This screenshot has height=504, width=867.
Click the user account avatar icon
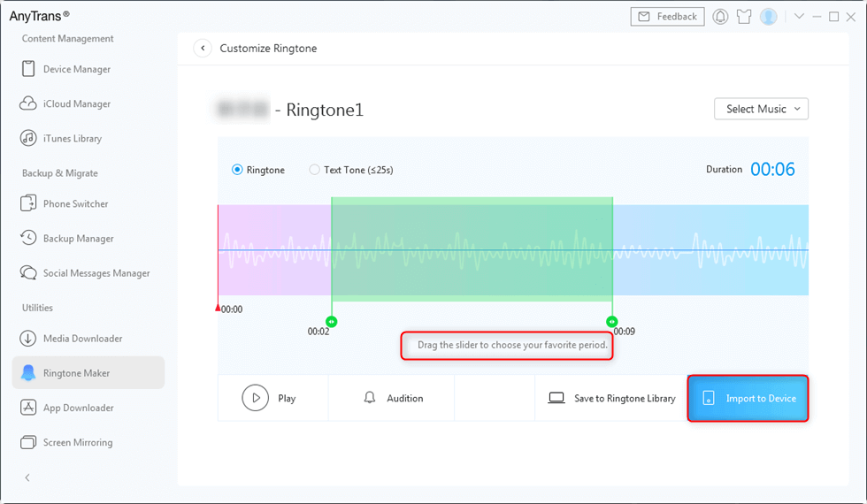click(769, 17)
